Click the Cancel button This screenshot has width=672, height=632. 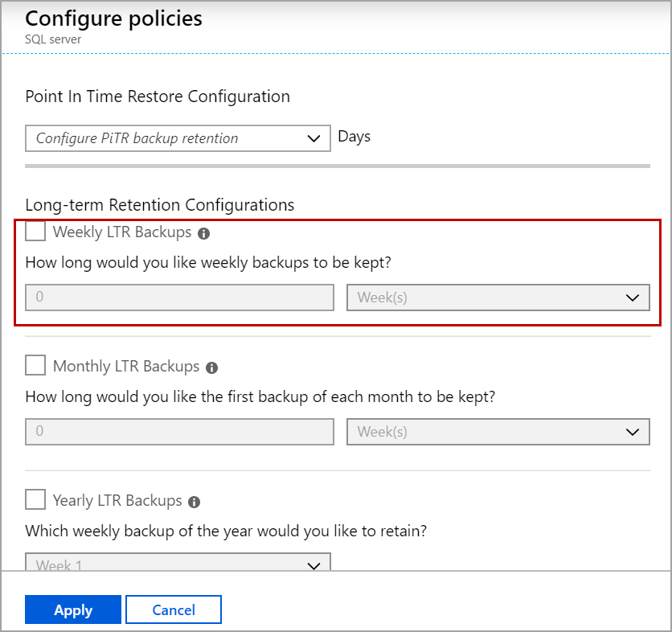(174, 610)
